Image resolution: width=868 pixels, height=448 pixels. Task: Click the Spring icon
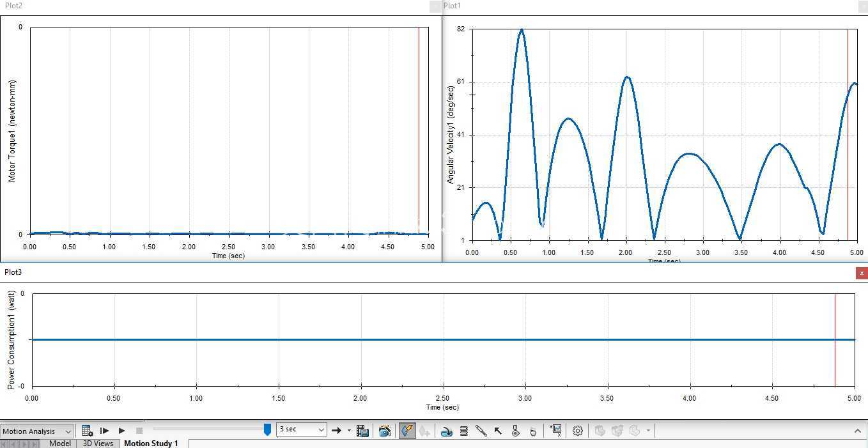[464, 431]
